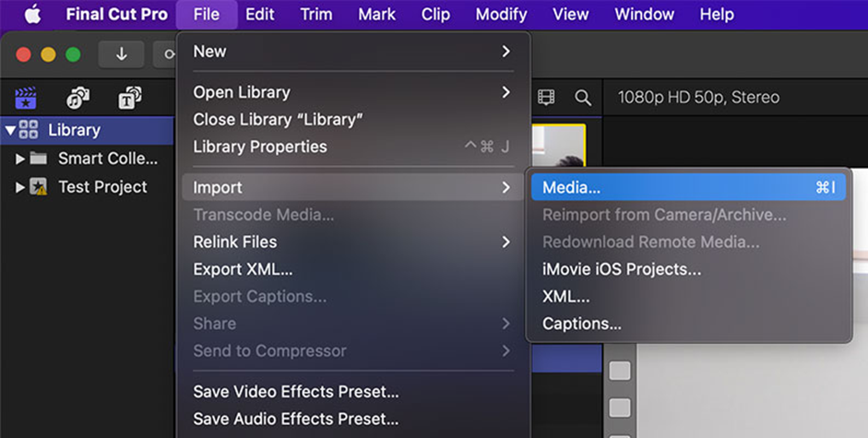This screenshot has height=438, width=868.
Task: Collapse the Library disclosure triangle
Action: (x=9, y=130)
